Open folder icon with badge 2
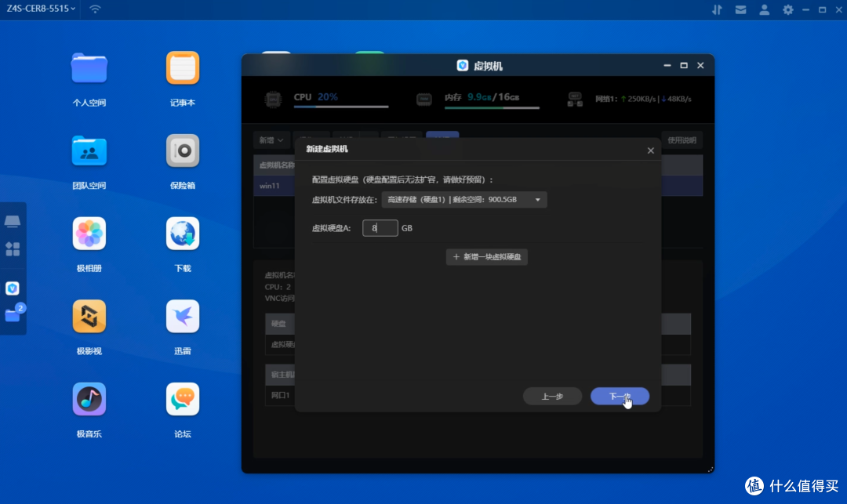This screenshot has width=847, height=504. (x=13, y=314)
